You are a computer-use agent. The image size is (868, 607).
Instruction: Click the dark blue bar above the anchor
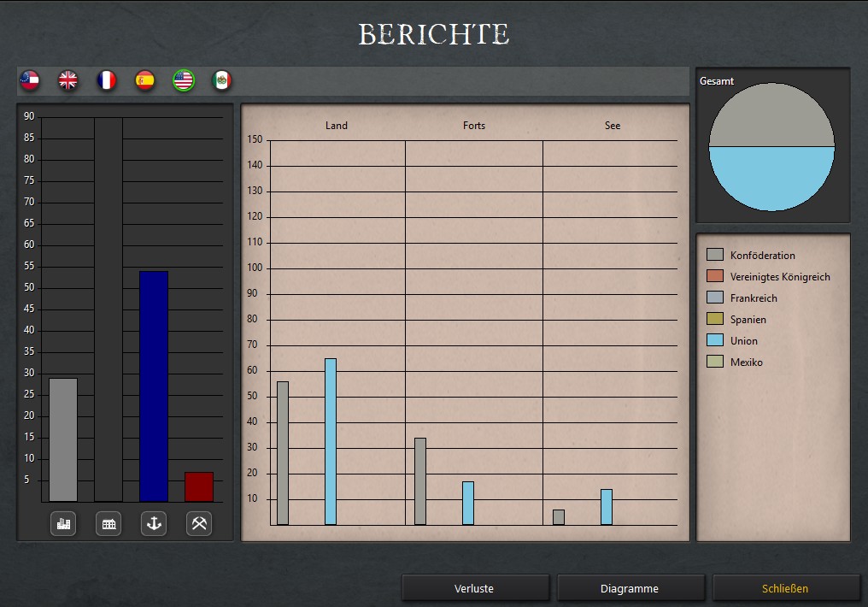click(154, 386)
